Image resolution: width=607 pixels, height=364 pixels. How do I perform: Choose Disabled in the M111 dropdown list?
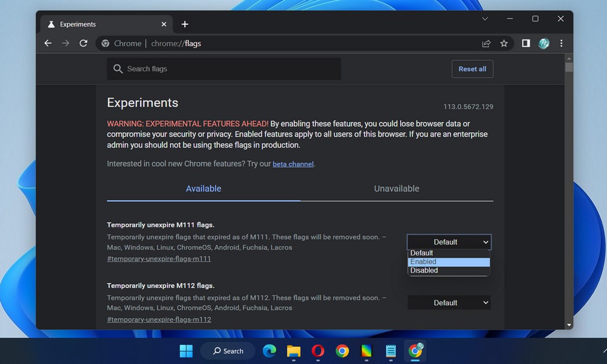point(448,271)
